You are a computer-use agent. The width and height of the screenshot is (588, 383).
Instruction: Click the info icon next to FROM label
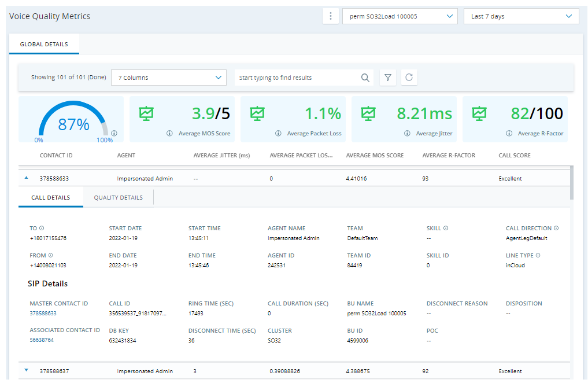tap(51, 256)
